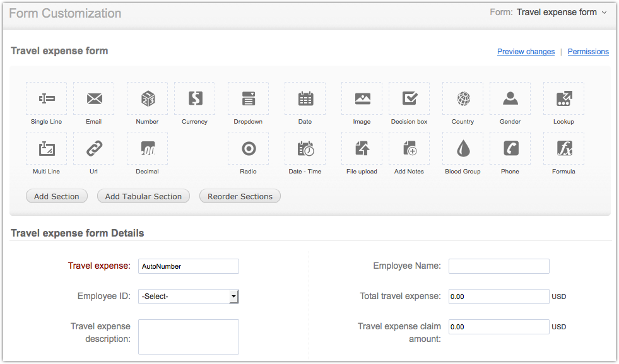Image resolution: width=619 pixels, height=364 pixels.
Task: Select the Radio field icon
Action: [x=249, y=148]
